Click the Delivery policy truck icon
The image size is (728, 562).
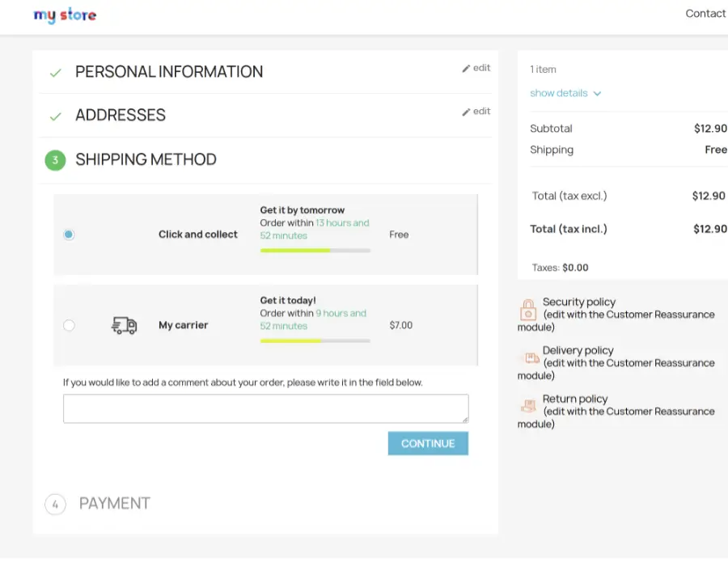pyautogui.click(x=529, y=359)
